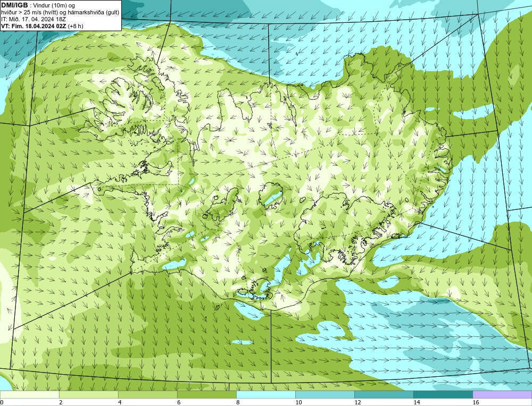Click the "VT: Fim. 18.04.2024 02Z" valid time

[34, 26]
